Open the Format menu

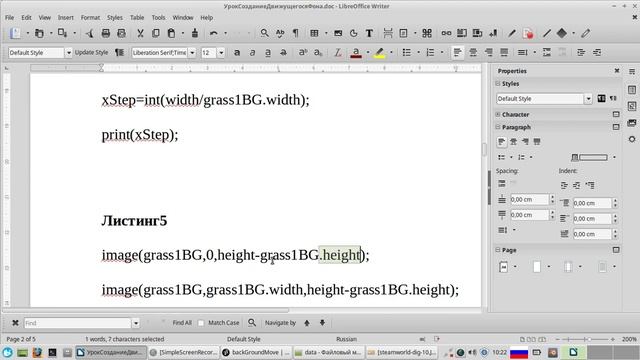pos(90,18)
